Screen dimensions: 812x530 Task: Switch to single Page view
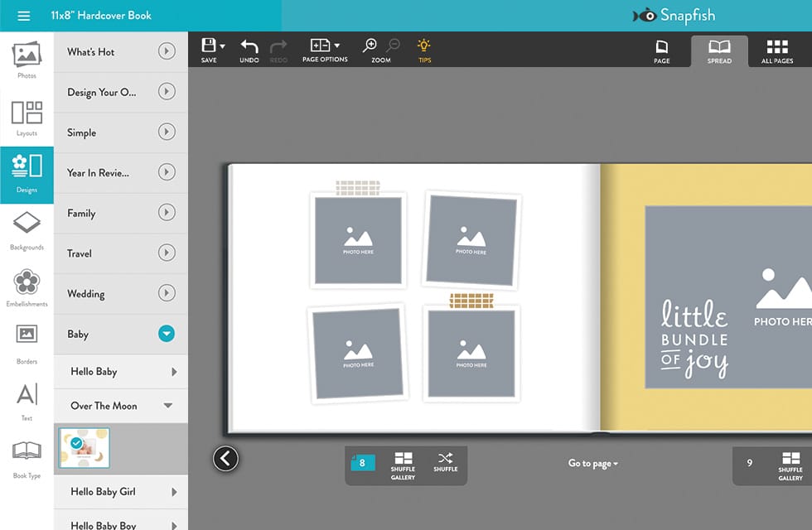662,50
